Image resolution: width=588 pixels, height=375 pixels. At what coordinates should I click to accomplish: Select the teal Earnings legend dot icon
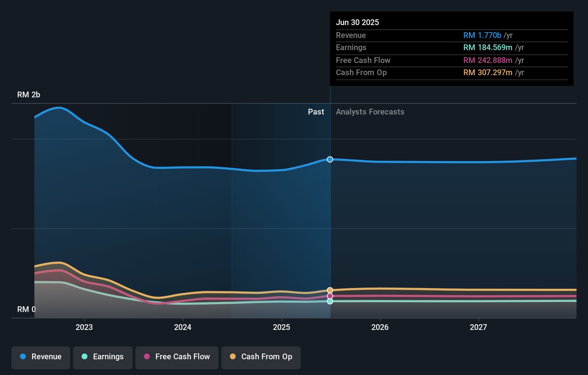(84, 357)
